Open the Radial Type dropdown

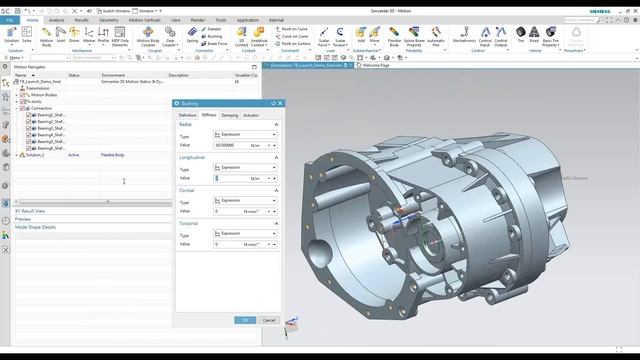coord(245,134)
